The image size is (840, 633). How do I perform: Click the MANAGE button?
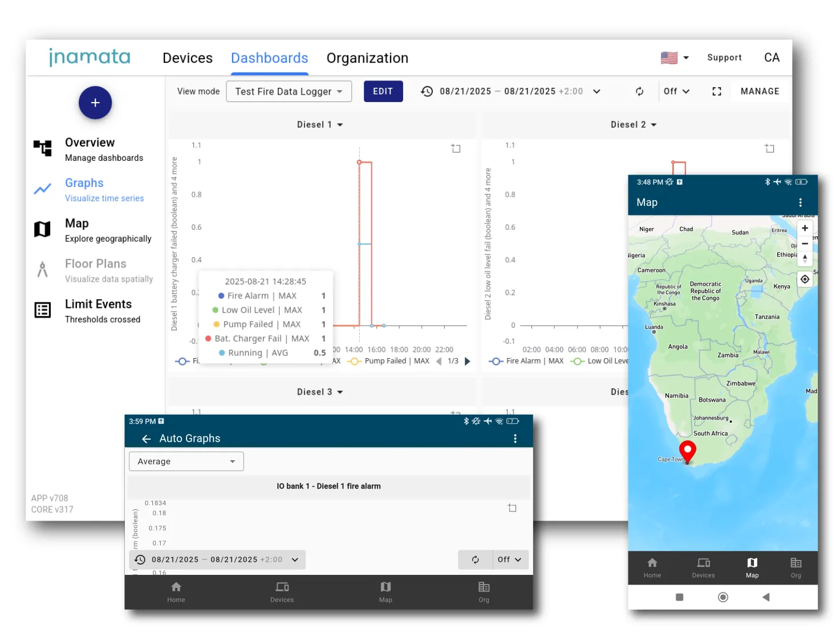tap(760, 91)
